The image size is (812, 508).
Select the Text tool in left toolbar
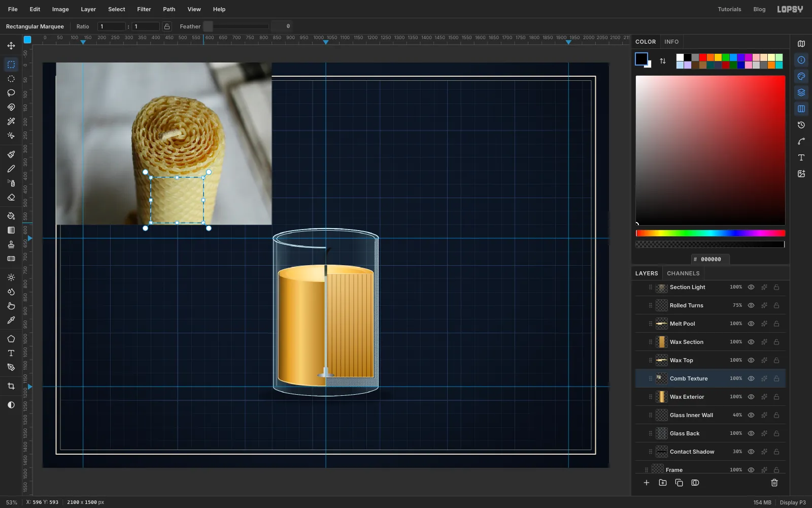tap(11, 353)
